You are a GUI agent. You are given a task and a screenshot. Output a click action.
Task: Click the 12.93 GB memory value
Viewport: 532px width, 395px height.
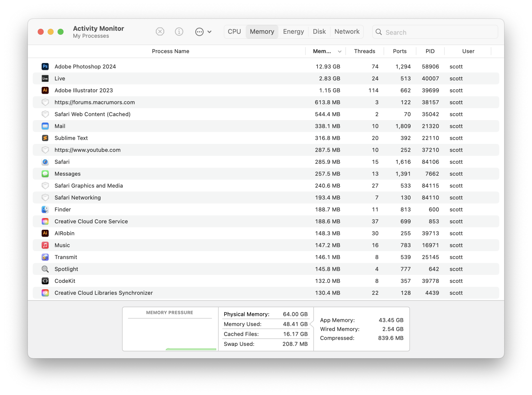point(328,66)
